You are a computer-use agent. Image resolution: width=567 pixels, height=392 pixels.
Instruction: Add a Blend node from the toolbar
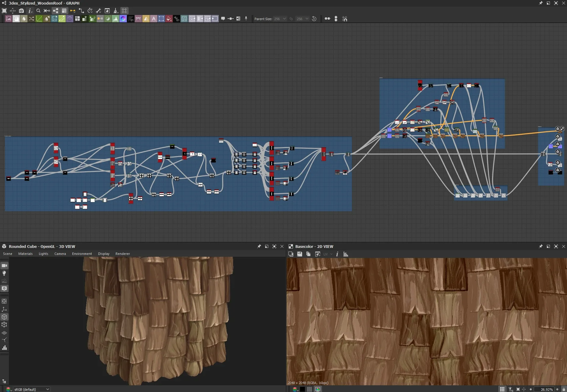pos(16,19)
